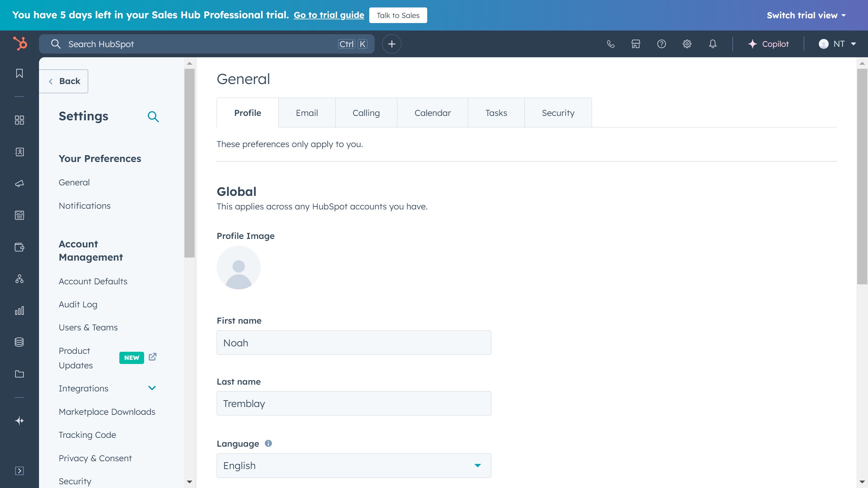
Task: Open the Commerce wallet icon
Action: pyautogui.click(x=19, y=247)
